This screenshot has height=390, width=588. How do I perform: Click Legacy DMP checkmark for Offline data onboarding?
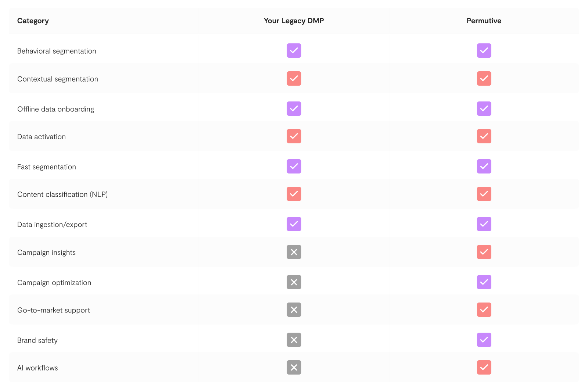[294, 109]
